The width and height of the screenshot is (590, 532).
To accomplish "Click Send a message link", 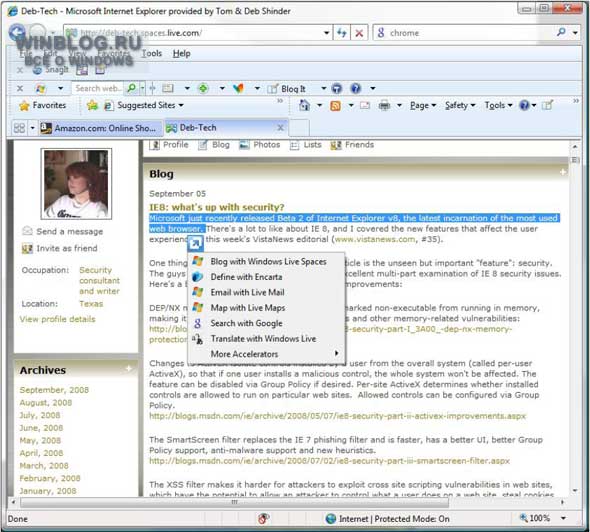I will pos(70,231).
